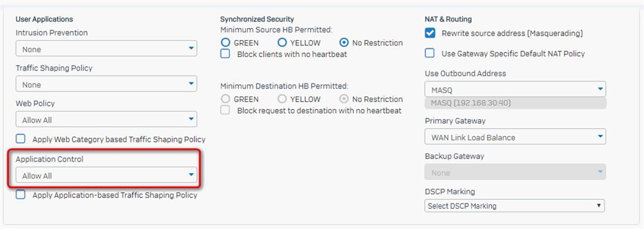Uncheck Rewrite source address (Masquerading)
644x229 pixels.
(430, 33)
